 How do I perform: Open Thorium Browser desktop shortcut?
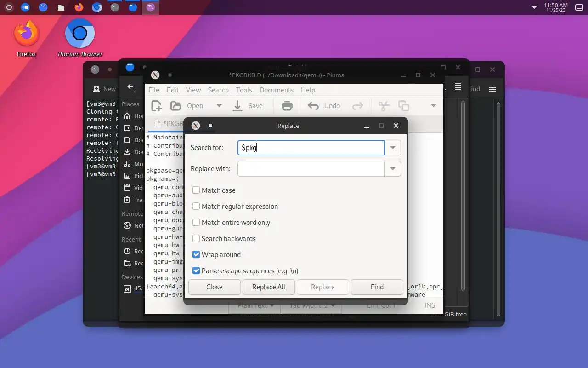tap(80, 38)
